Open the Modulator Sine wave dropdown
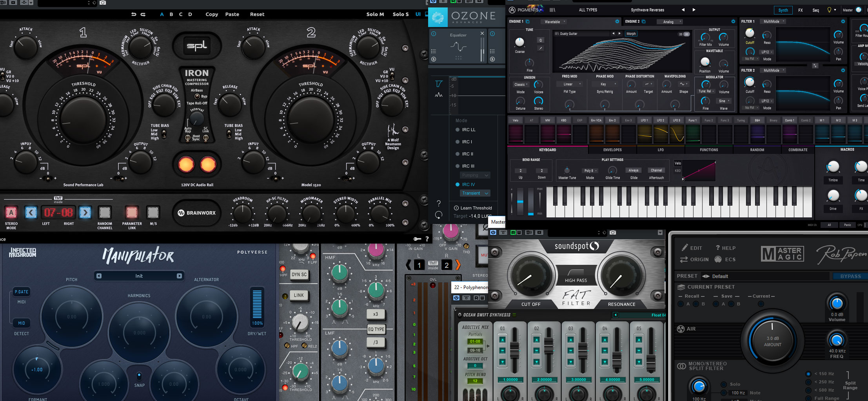The image size is (868, 401). pyautogui.click(x=723, y=101)
